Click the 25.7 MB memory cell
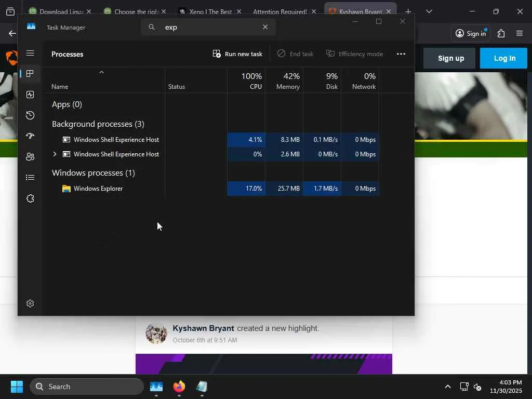532x399 pixels. pyautogui.click(x=284, y=189)
